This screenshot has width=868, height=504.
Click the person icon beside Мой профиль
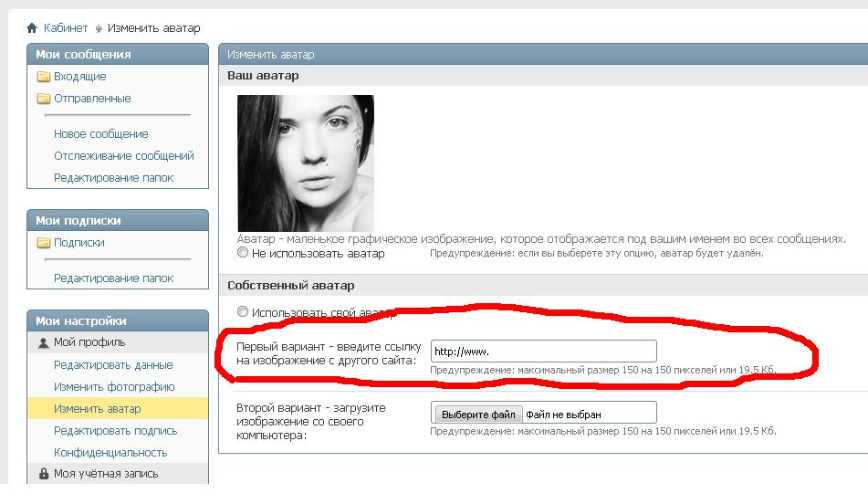(x=43, y=343)
